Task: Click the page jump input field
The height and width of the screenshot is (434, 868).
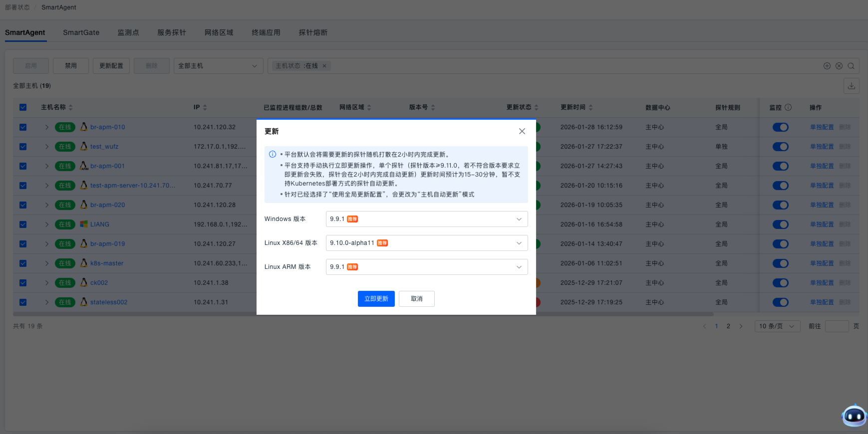Action: click(837, 326)
